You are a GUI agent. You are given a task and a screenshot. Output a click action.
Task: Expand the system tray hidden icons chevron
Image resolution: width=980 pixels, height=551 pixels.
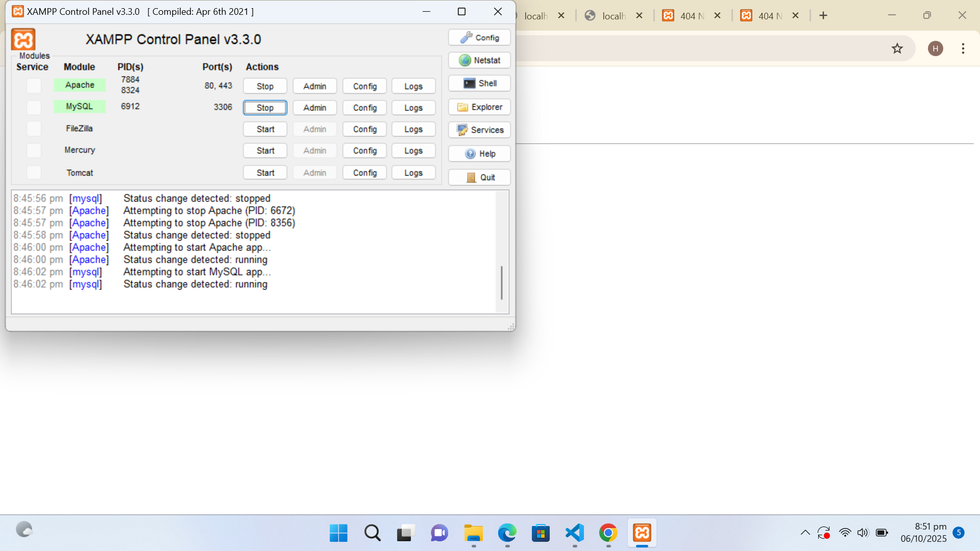tap(805, 533)
